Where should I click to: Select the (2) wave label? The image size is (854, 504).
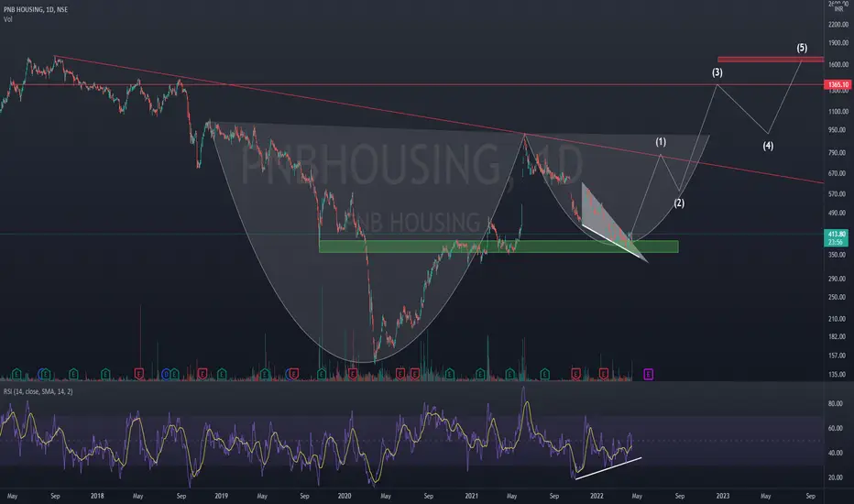click(679, 203)
